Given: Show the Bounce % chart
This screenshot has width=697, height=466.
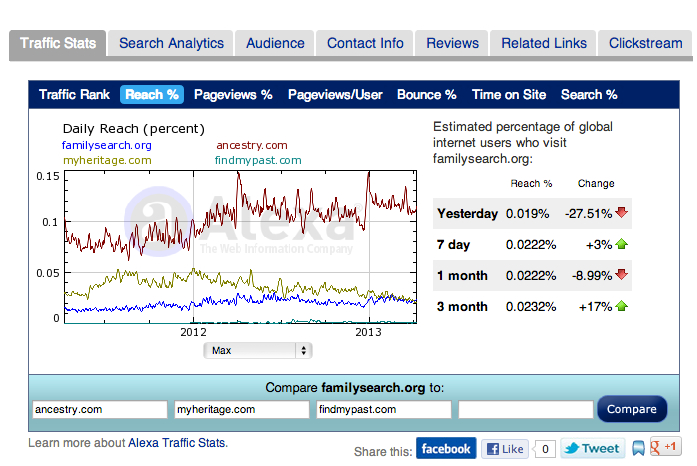Looking at the screenshot, I should (x=427, y=95).
